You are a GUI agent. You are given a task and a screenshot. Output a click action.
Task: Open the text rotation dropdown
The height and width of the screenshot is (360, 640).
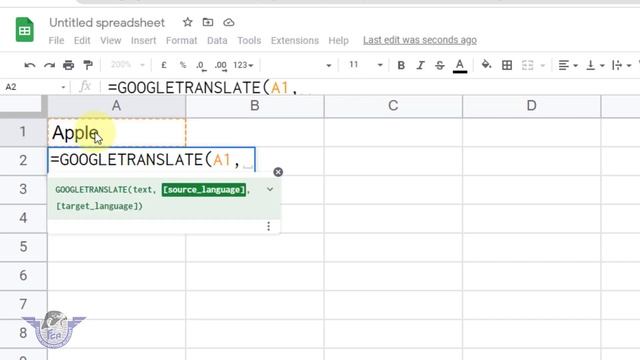pyautogui.click(x=622, y=65)
